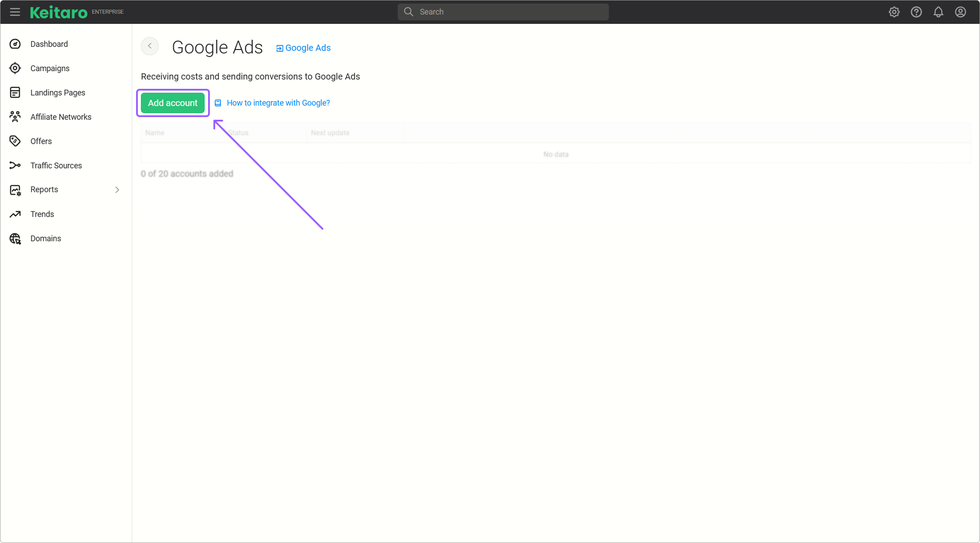Focus the Search input field

coord(503,12)
